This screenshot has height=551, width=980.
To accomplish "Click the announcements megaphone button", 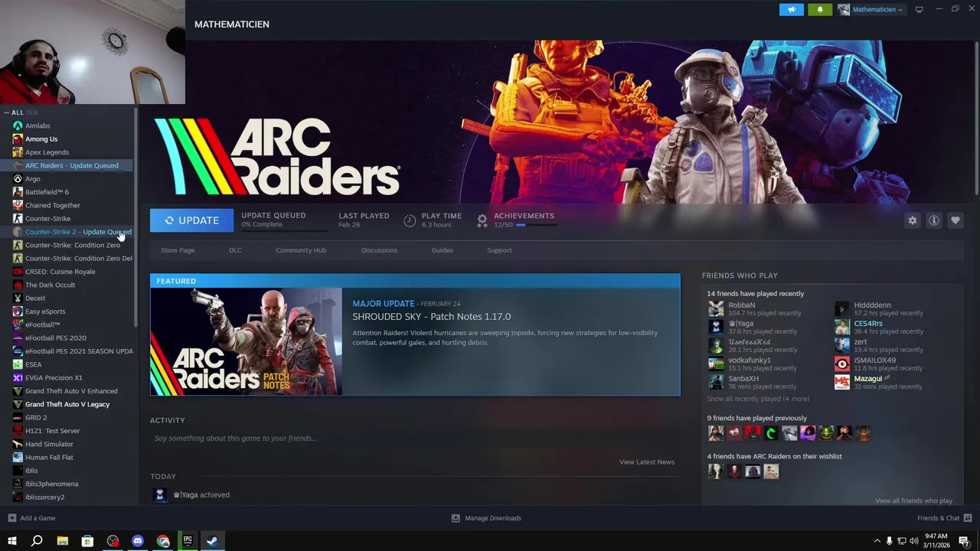I will pos(792,9).
